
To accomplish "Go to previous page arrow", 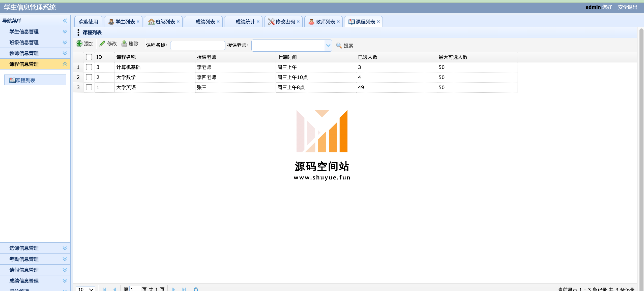I will click(115, 289).
